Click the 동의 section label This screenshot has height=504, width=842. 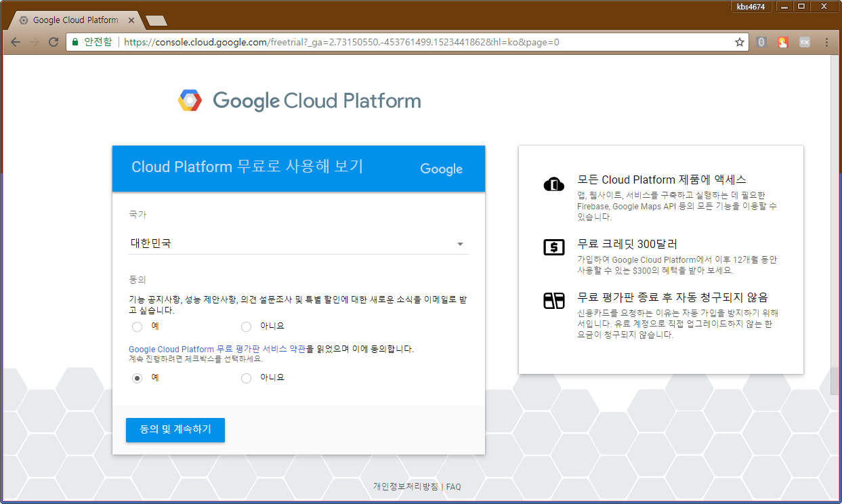[138, 279]
